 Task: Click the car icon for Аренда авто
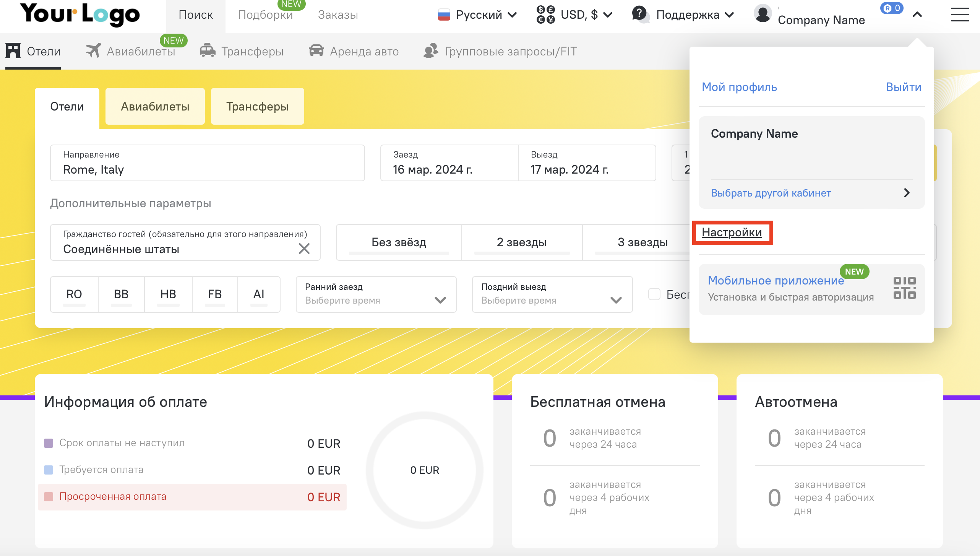pyautogui.click(x=316, y=51)
